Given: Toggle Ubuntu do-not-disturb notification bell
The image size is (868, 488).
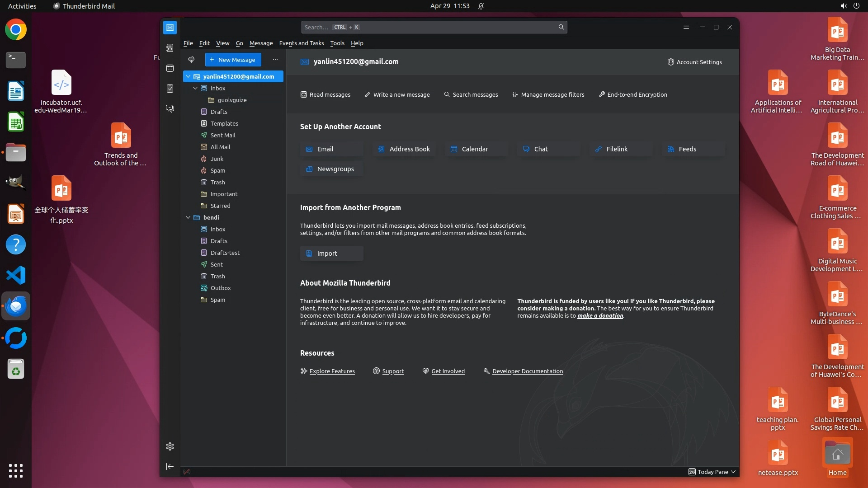Looking at the screenshot, I should [x=481, y=6].
